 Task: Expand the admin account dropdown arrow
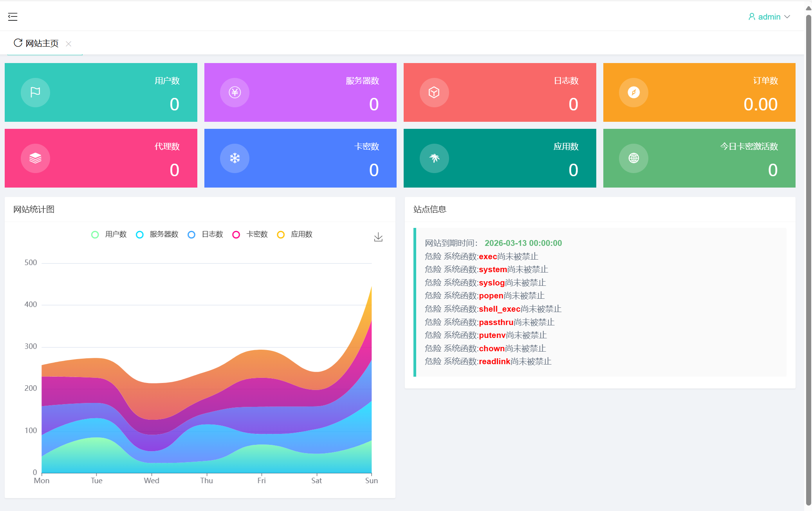787,17
